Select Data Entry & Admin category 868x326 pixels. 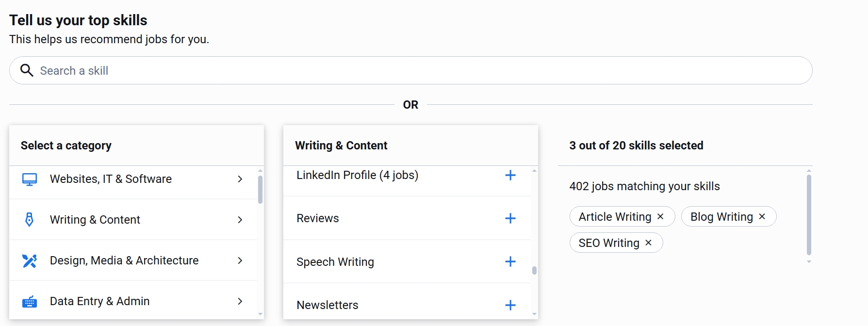coord(133,301)
